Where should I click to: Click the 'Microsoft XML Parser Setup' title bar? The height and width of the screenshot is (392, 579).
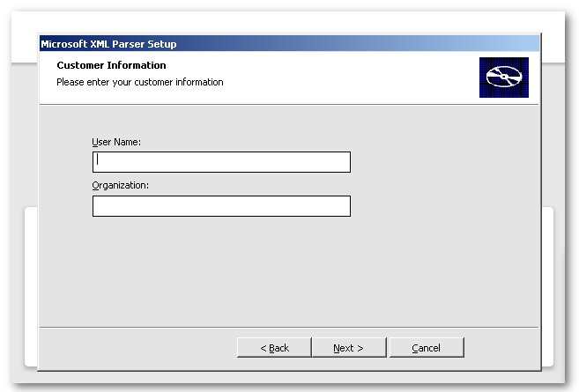(289, 44)
